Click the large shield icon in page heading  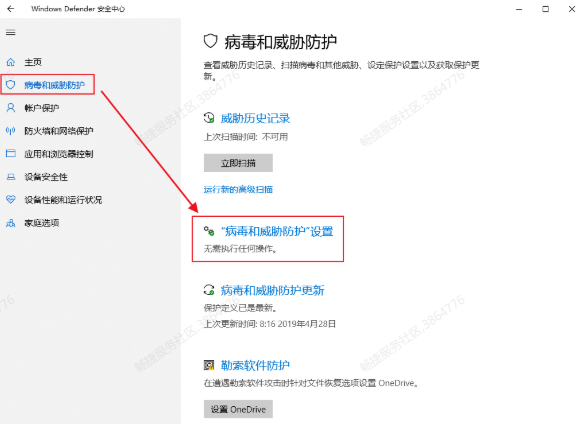pos(210,41)
